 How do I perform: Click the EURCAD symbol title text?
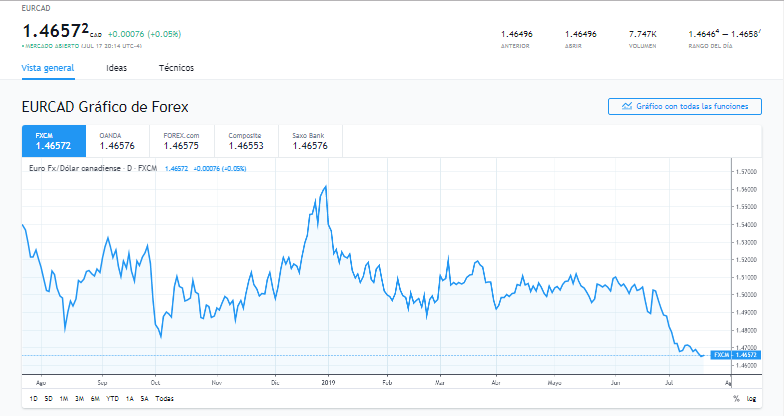[36, 8]
